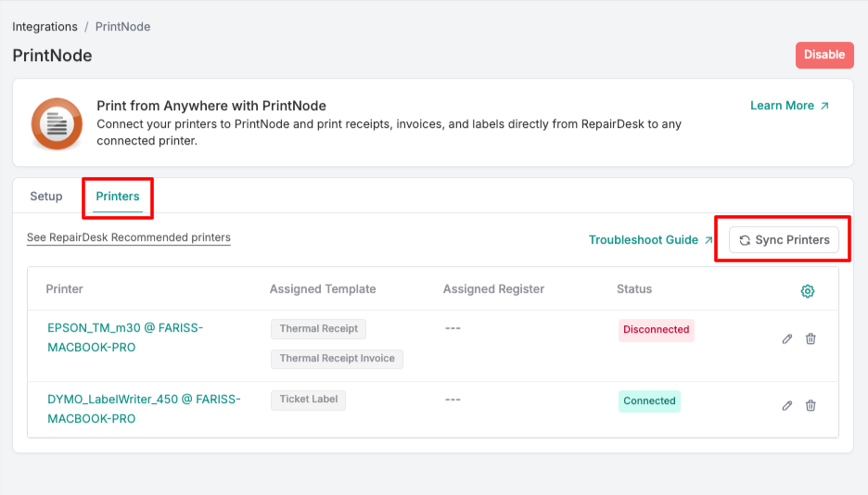Screen dimensions: 868x495
Task: Select the Printers tab
Action: pos(118,197)
